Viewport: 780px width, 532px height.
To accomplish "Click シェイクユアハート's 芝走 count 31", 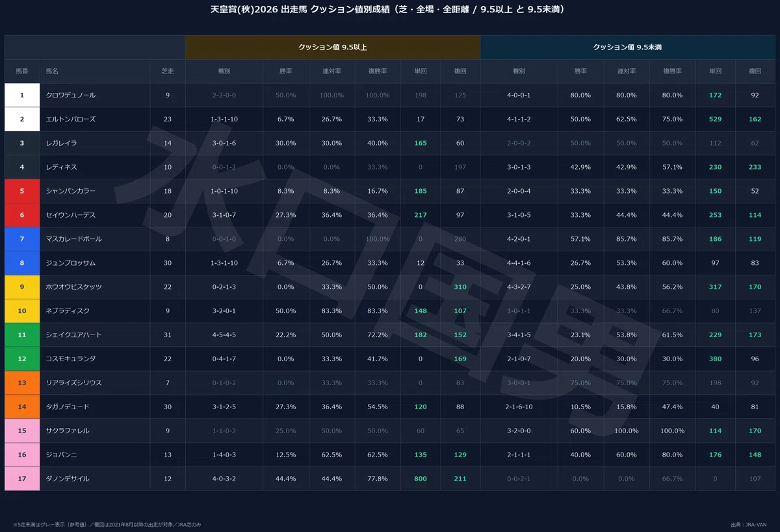I will 168,335.
